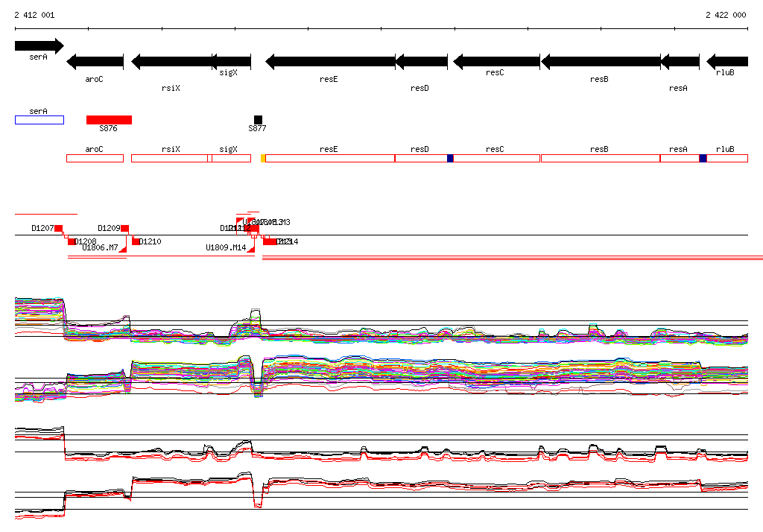Click serA label under the black arrow
Screen dimensions: 763x532
point(39,57)
